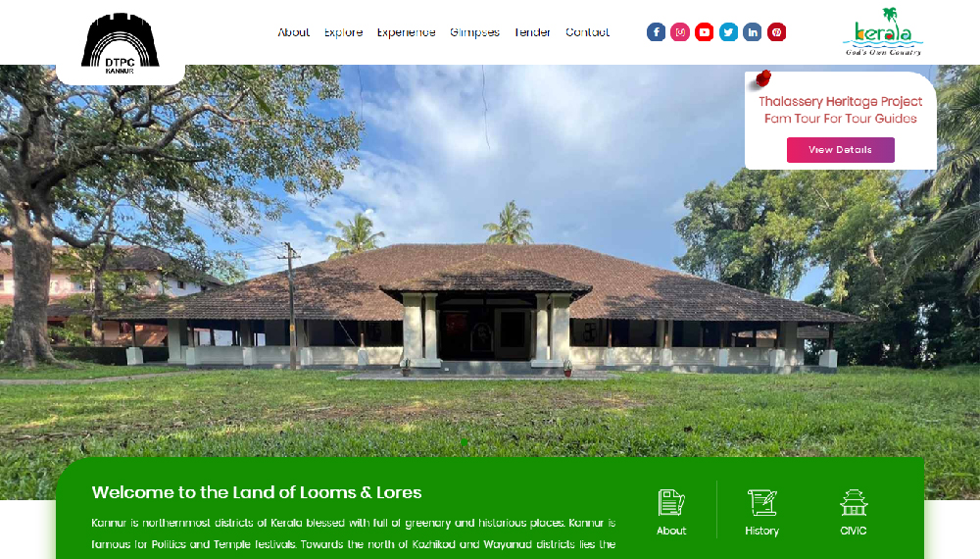The width and height of the screenshot is (980, 559).
Task: Open the Experience menu item
Action: click(406, 32)
